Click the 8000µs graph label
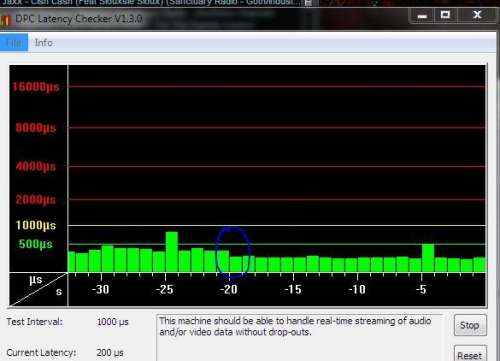Image resolution: width=500 pixels, height=361 pixels. coord(36,128)
